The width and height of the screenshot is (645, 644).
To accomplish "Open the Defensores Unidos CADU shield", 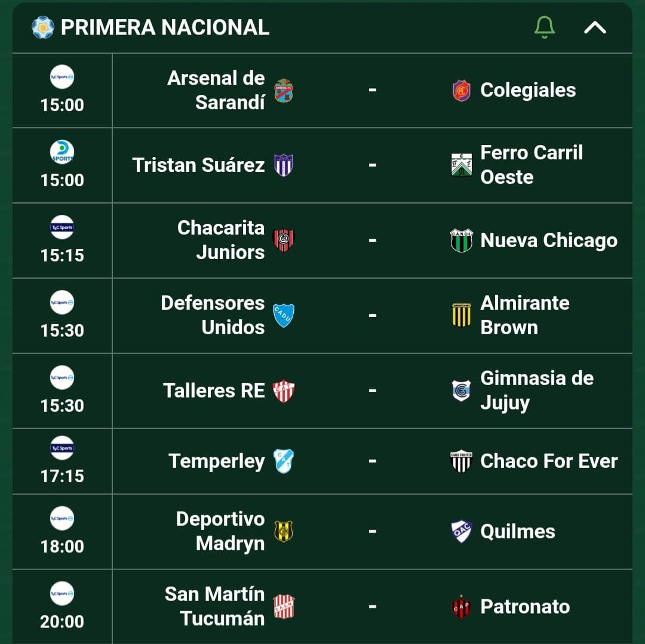I will [284, 315].
